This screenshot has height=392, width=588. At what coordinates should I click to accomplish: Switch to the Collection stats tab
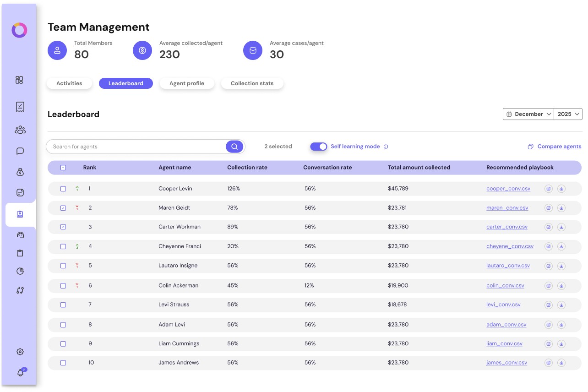tap(252, 83)
